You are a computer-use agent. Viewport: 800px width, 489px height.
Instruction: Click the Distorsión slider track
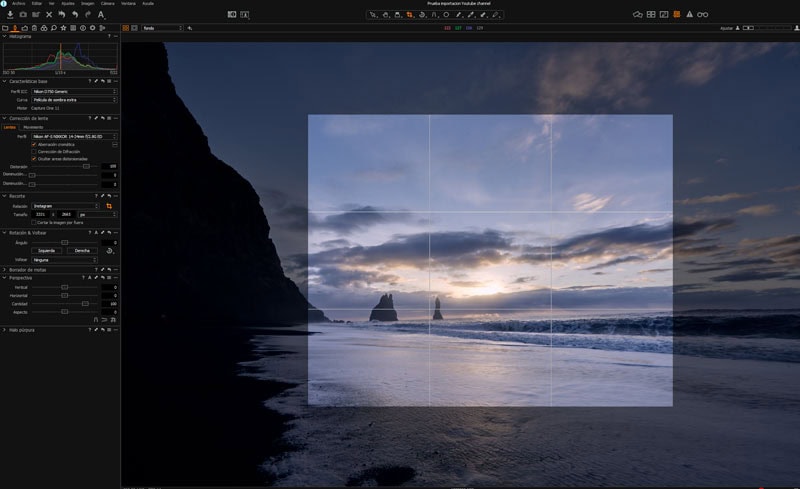point(60,166)
